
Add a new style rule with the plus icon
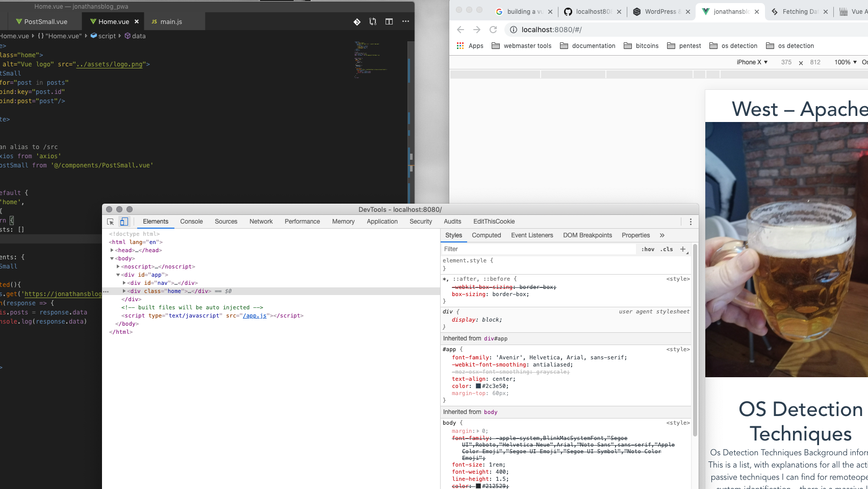pos(683,249)
